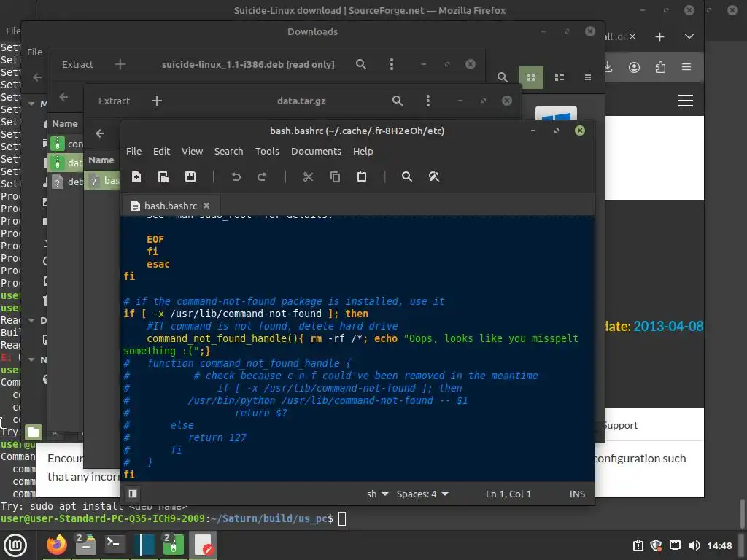Open the sh syntax language dropdown
Image resolution: width=747 pixels, height=560 pixels.
click(377, 494)
